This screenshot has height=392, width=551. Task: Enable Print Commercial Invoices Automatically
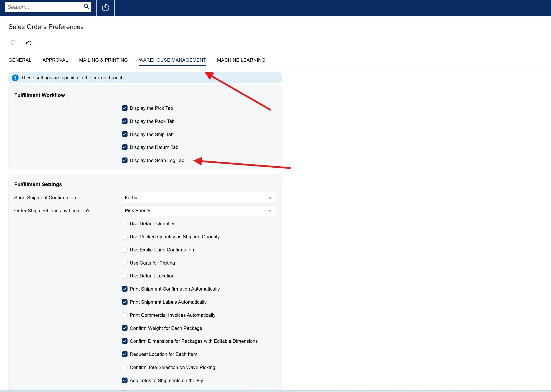coord(125,315)
